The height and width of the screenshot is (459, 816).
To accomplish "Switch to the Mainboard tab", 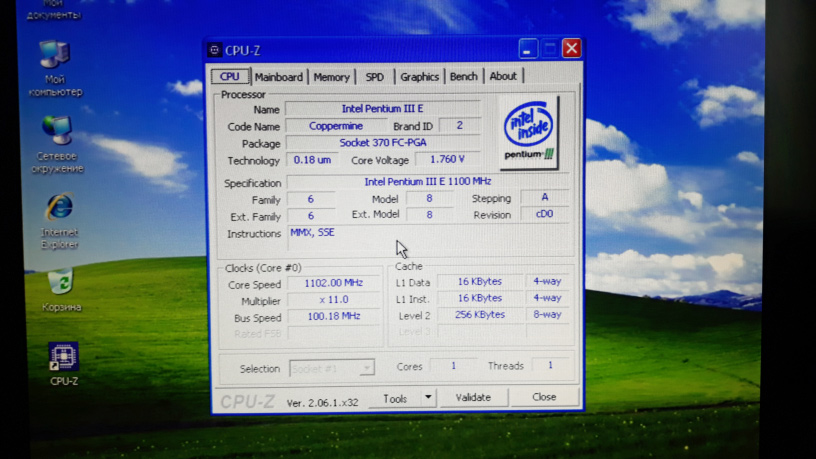I will [278, 77].
